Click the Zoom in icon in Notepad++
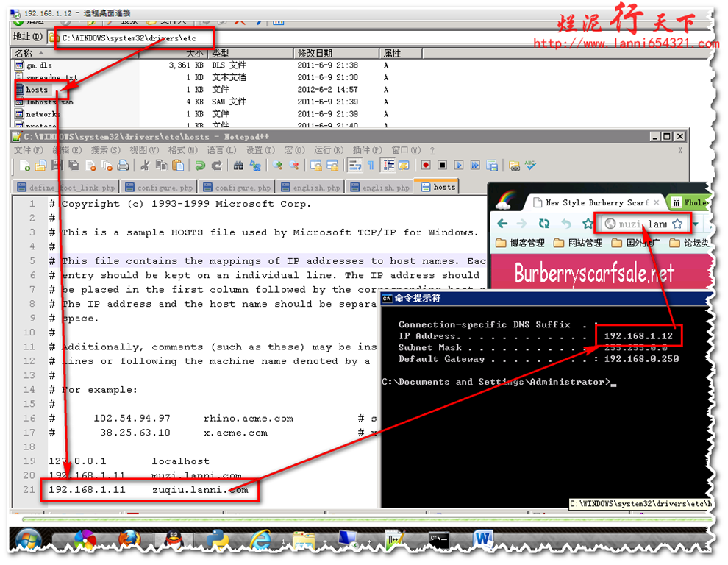This screenshot has height=565, width=728. coord(278,166)
